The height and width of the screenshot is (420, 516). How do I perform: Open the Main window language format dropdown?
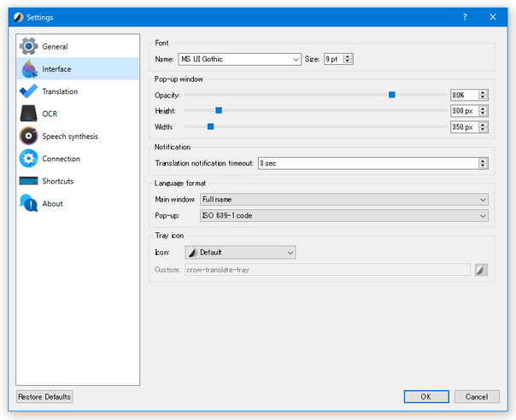[x=344, y=199]
